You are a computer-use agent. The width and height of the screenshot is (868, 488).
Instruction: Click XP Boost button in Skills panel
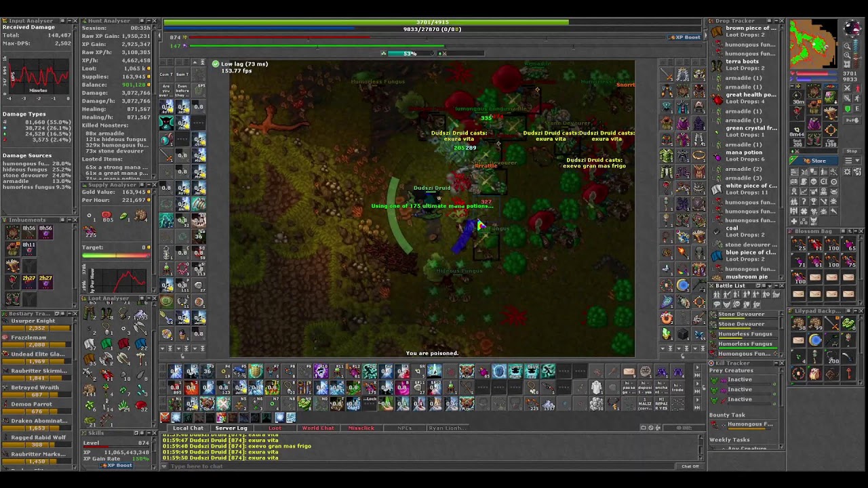[x=117, y=466]
